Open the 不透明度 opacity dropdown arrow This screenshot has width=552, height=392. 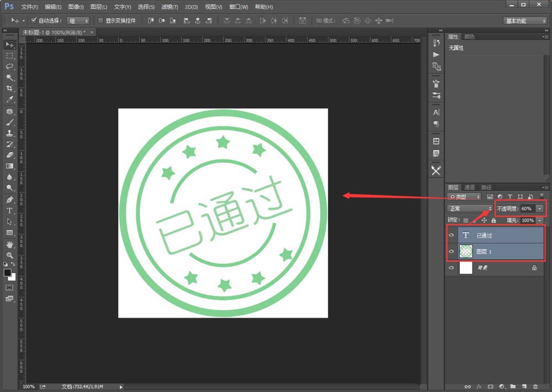[x=539, y=208]
